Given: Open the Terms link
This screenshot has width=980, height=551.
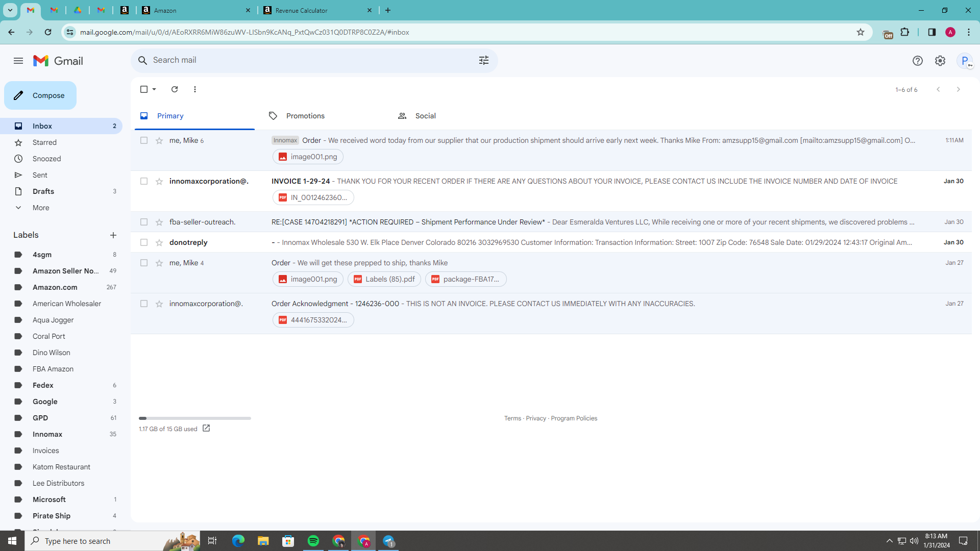Looking at the screenshot, I should [x=512, y=418].
